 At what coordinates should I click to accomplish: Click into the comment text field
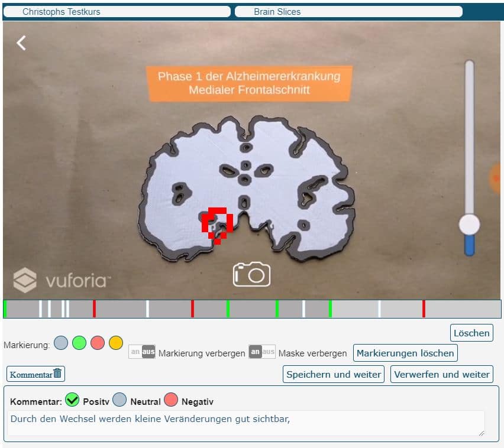pyautogui.click(x=246, y=423)
